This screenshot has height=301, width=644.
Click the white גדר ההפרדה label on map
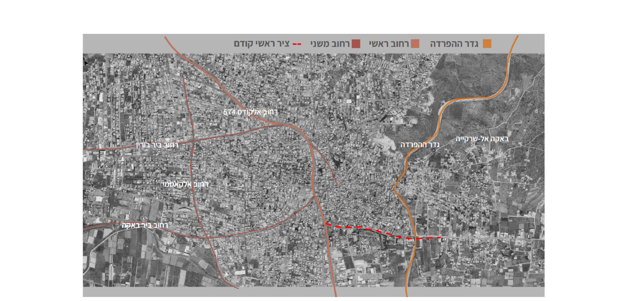[420, 145]
